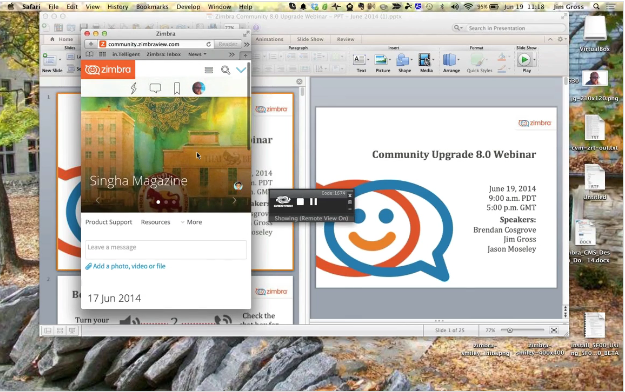625x392 pixels.
Task: Open the bookmarks icon
Action: (177, 88)
